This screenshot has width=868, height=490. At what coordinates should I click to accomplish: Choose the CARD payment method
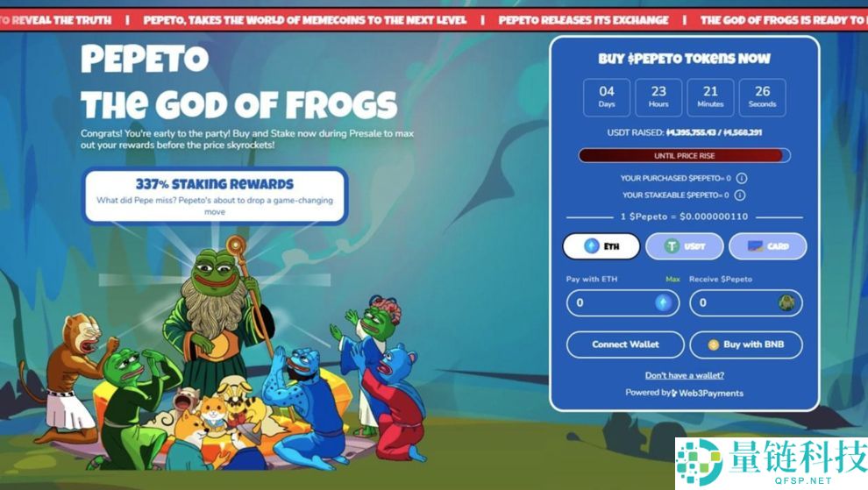pyautogui.click(x=768, y=246)
